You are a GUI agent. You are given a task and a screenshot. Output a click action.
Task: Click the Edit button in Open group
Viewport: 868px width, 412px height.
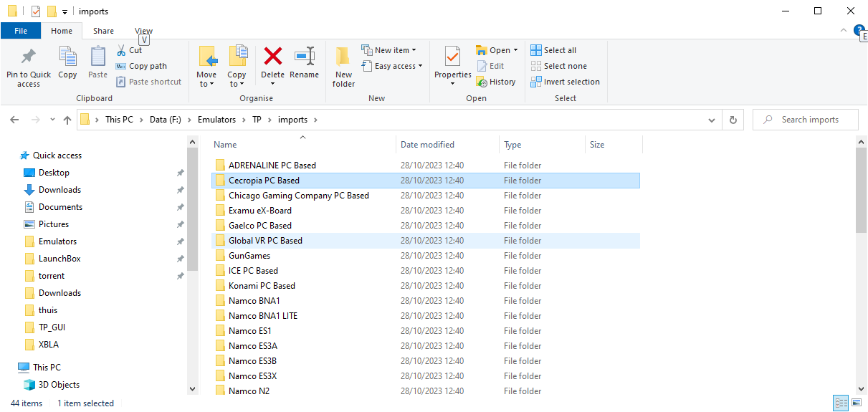491,66
